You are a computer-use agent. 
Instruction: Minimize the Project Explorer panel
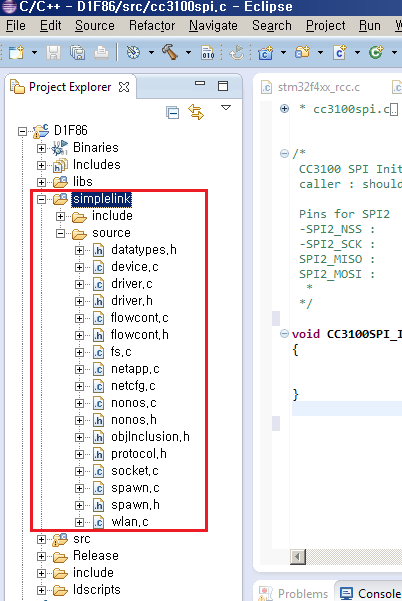click(200, 83)
